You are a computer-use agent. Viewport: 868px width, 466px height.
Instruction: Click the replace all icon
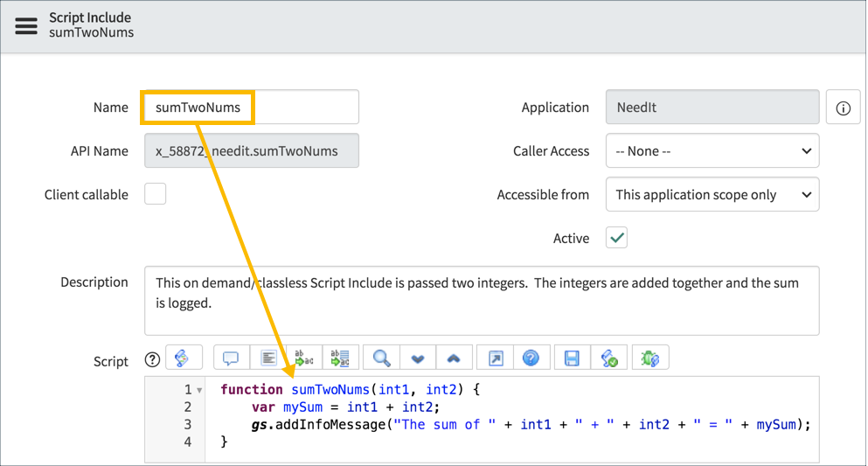340,358
